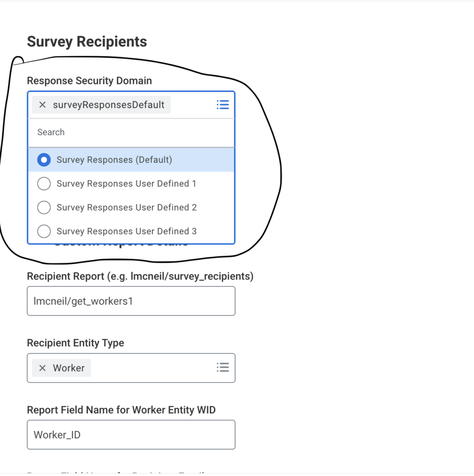The image size is (474, 476).
Task: Click the Recipient Report field label
Action: pyautogui.click(x=140, y=277)
